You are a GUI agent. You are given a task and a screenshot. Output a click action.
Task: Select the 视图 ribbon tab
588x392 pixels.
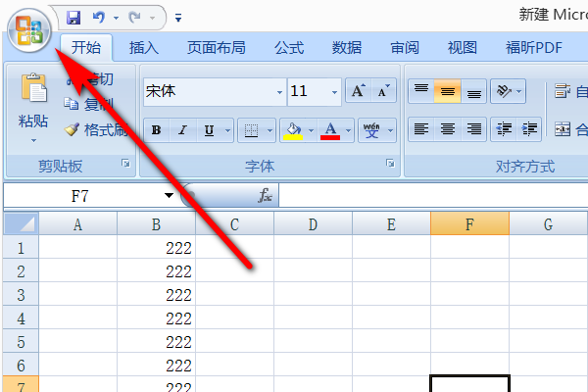click(x=462, y=48)
